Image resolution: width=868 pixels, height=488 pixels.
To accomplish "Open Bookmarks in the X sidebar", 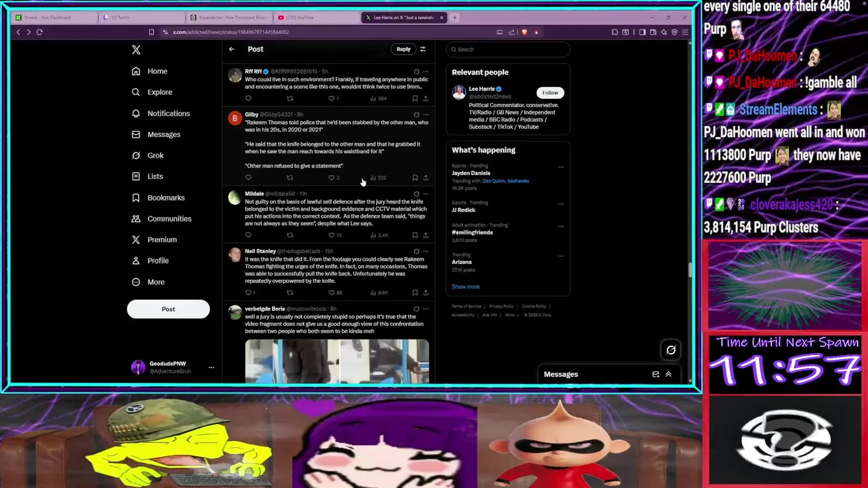I will (x=159, y=197).
